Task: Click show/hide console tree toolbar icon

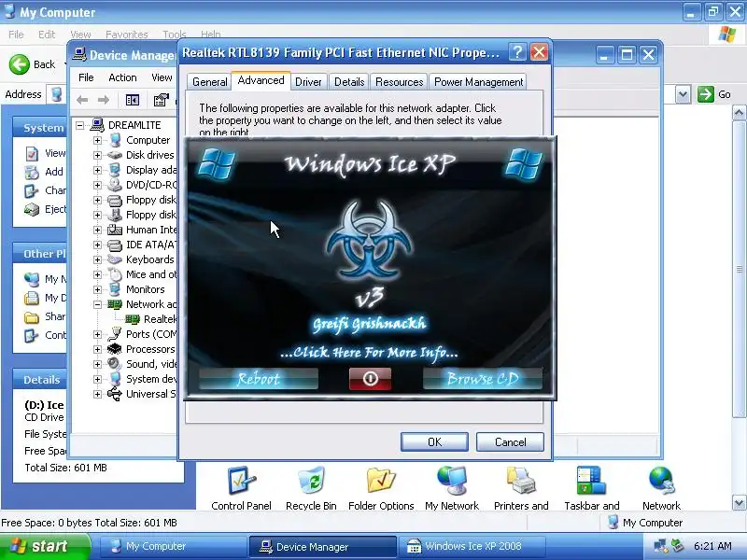Action: (x=133, y=100)
